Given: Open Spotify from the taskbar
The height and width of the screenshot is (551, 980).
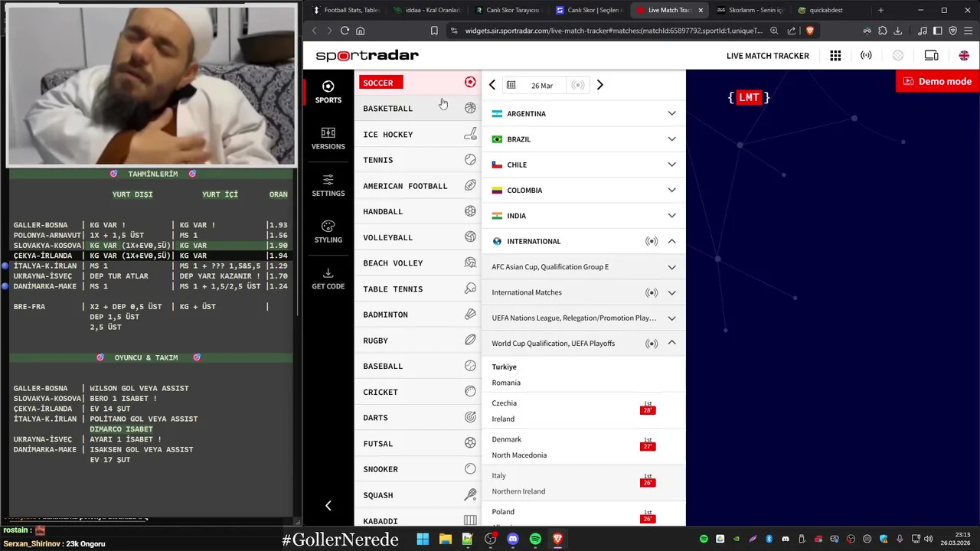Looking at the screenshot, I should coord(535,539).
